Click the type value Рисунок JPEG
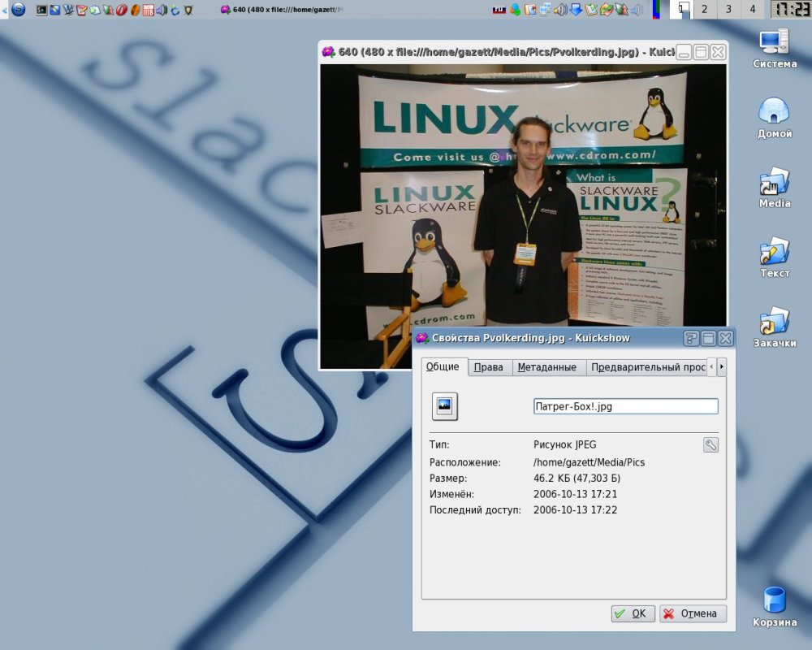 coord(565,444)
